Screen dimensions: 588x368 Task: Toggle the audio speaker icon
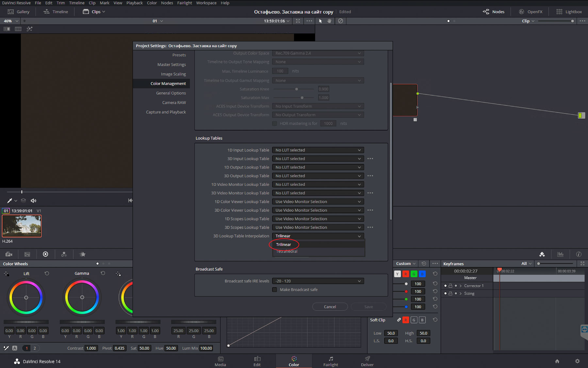coord(33,201)
